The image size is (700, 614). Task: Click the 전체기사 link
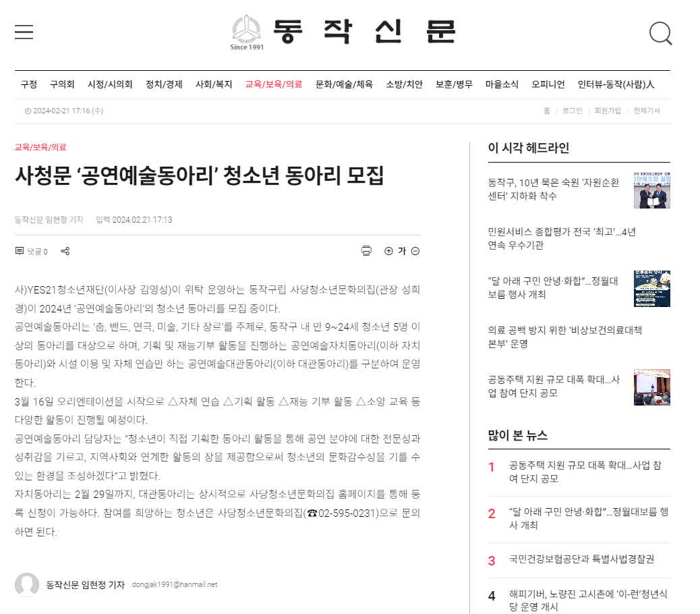(x=647, y=111)
